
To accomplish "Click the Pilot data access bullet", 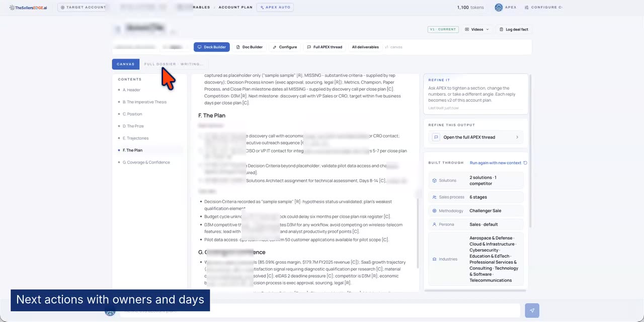I will point(296,239).
